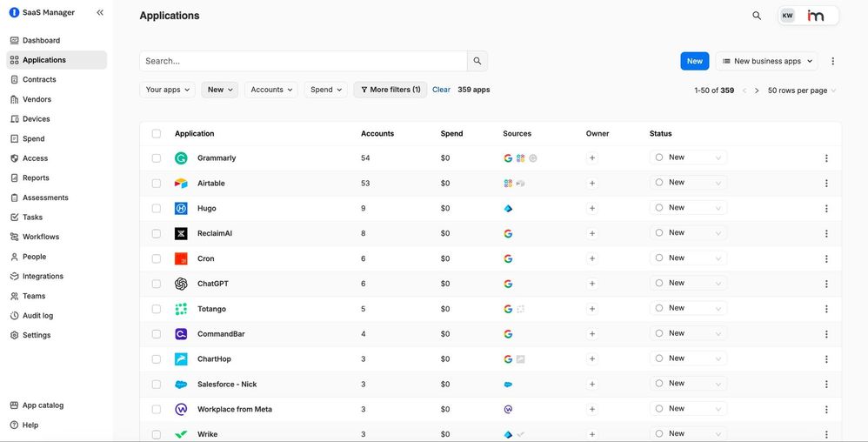Open the Spend filter dropdown
Viewport: 868px width, 442px height.
click(326, 90)
